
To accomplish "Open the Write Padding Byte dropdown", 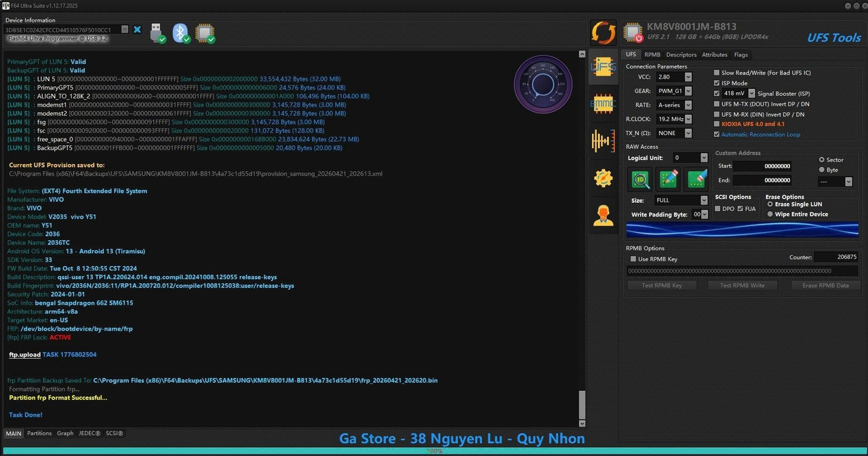I will tap(705, 214).
